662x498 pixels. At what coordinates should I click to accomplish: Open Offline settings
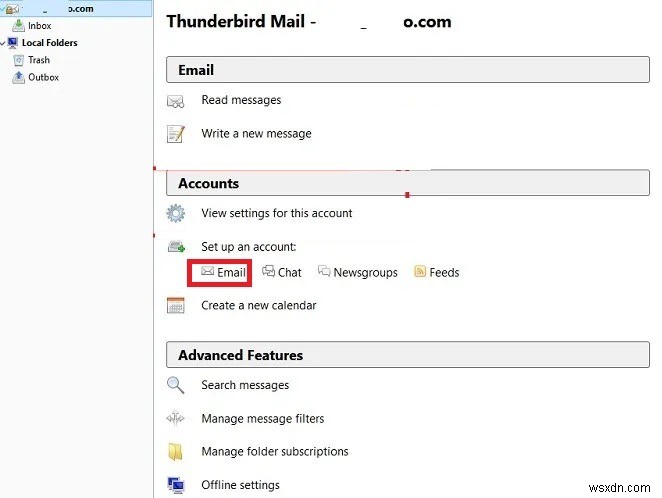[x=240, y=485]
